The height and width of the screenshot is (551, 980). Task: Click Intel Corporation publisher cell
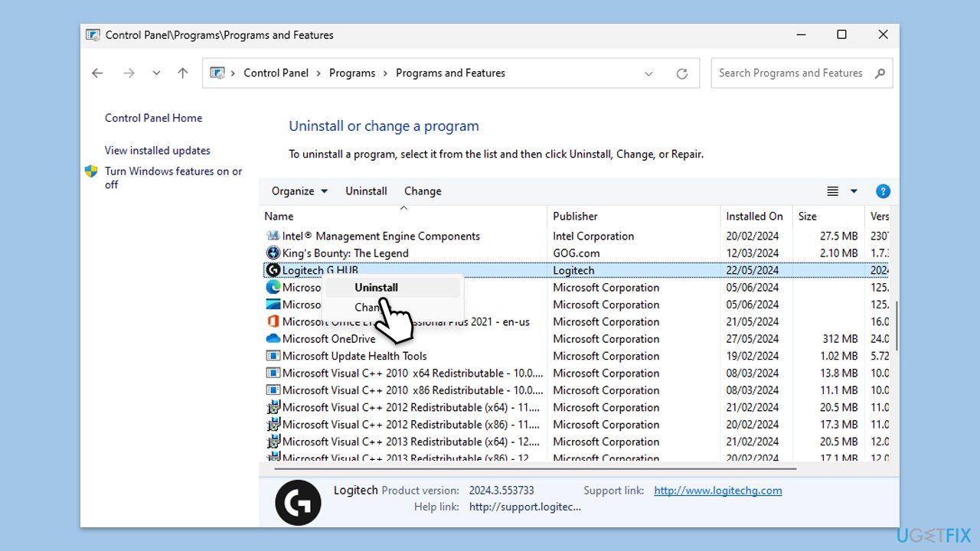click(x=594, y=236)
